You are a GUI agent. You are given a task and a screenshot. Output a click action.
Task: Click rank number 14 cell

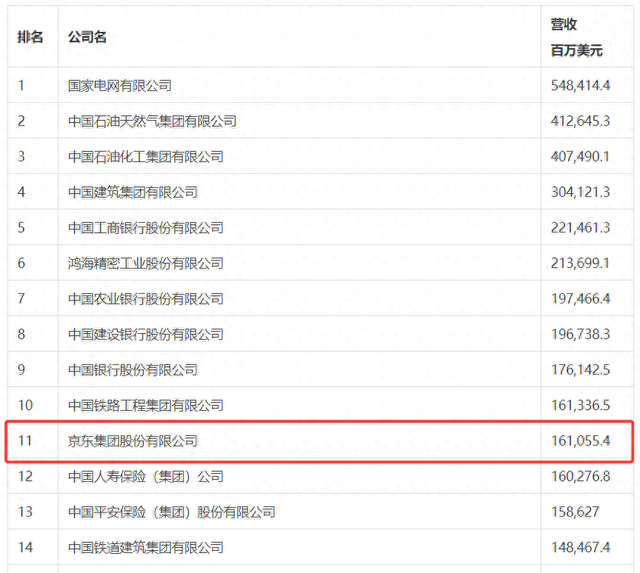(x=25, y=547)
